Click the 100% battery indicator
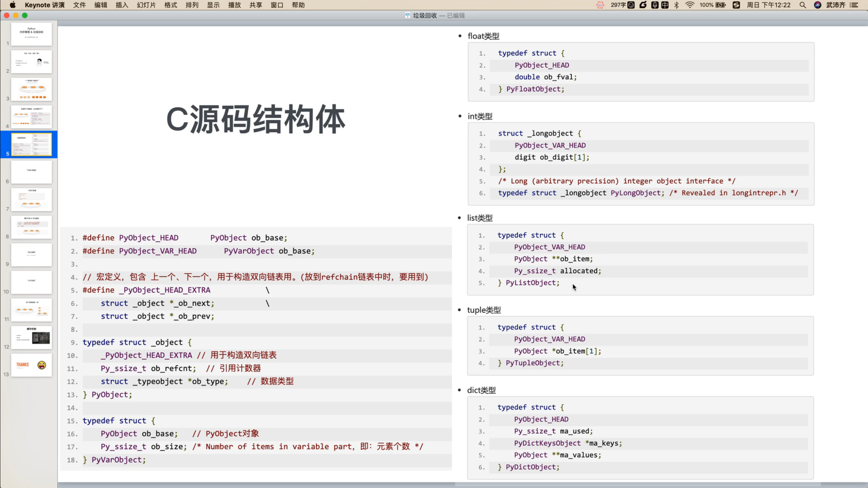This screenshot has height=488, width=868. (712, 5)
